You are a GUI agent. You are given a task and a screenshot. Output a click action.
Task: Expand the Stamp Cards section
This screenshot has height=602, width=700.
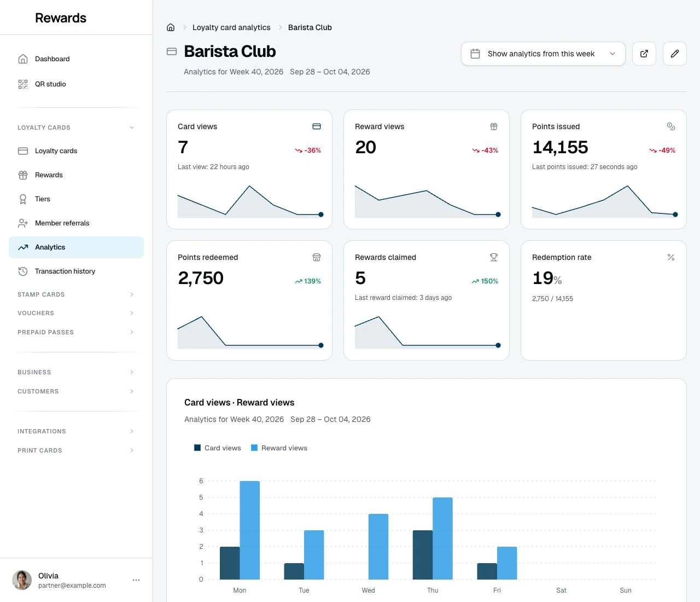77,294
